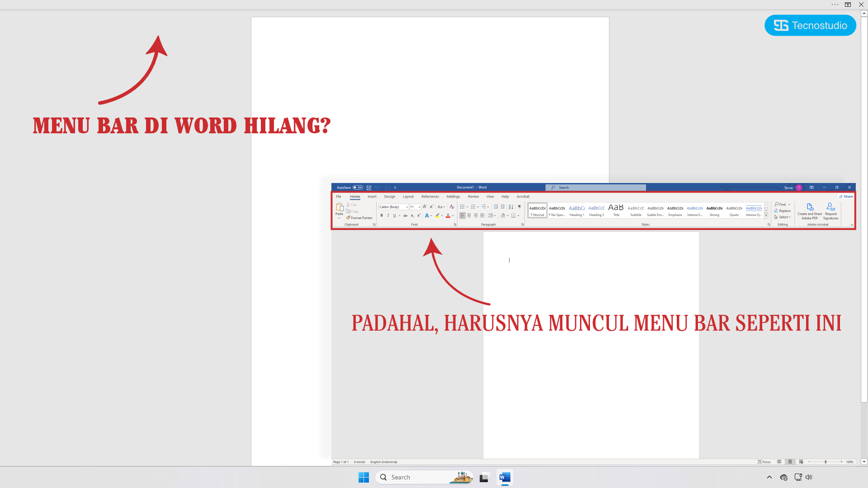Select Center paragraph alignment
This screenshot has width=868, height=488.
coord(469,216)
